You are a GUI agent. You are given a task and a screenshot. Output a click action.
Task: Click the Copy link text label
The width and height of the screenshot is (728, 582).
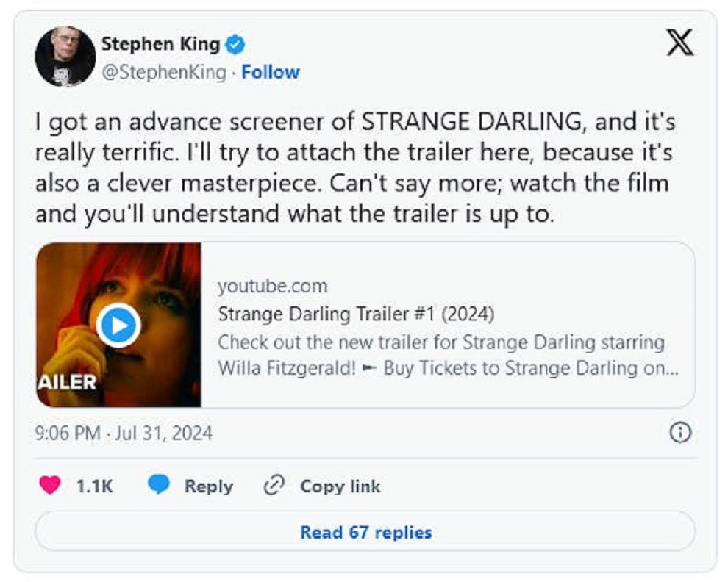tap(340, 486)
